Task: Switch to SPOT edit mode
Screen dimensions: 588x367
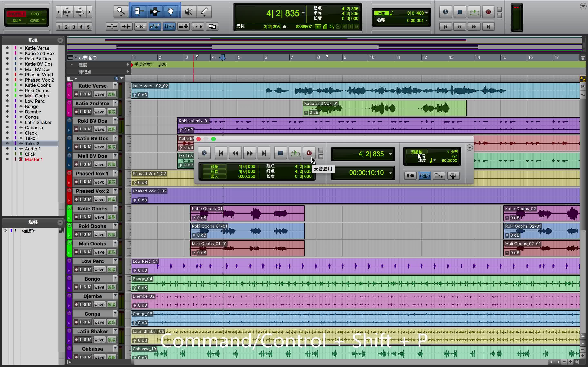Action: coord(36,14)
